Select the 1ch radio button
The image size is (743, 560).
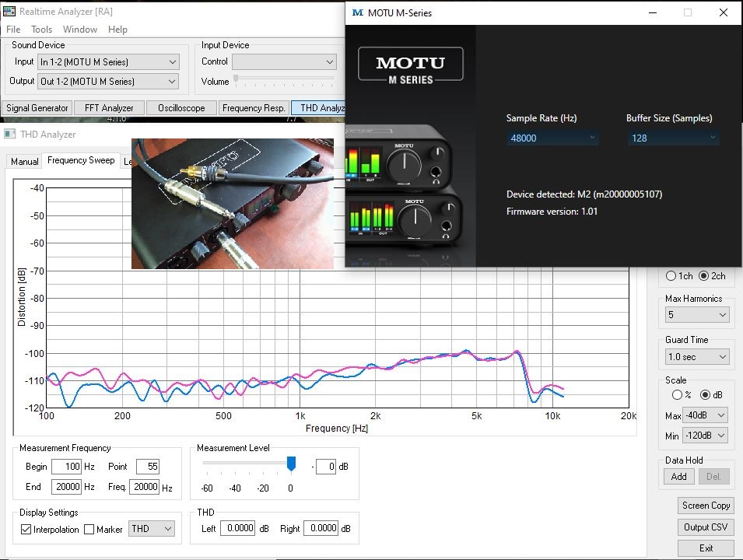671,276
